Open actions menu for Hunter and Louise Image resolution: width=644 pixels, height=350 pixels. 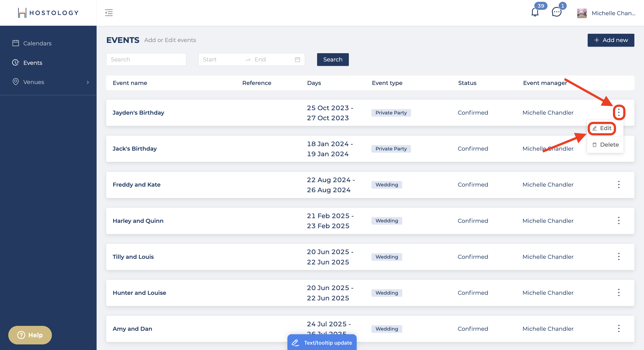[x=619, y=293]
